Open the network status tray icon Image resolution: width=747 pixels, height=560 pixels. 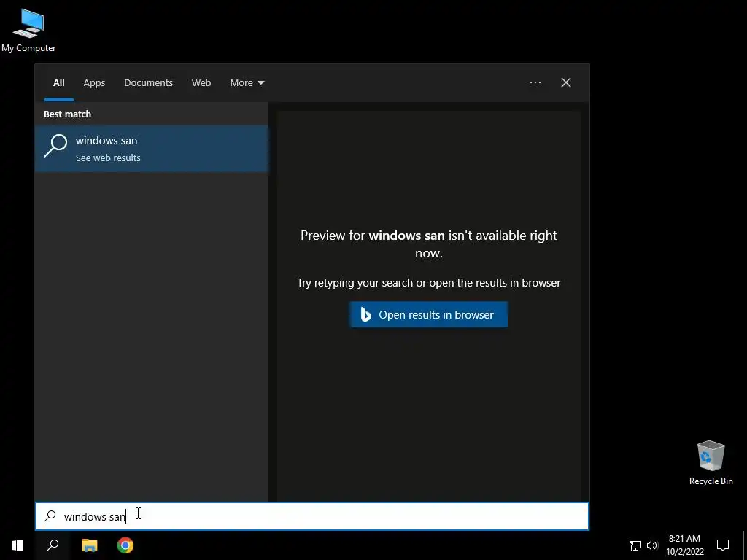pos(635,545)
